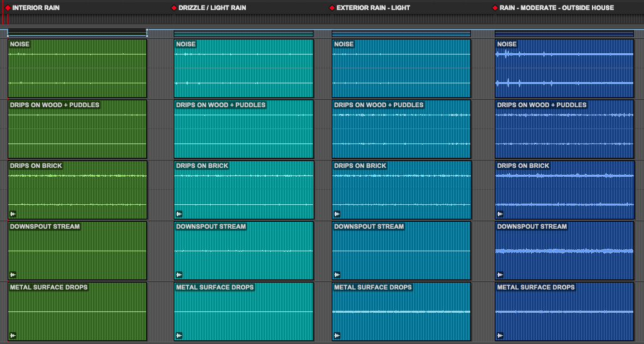
Task: Select Drips On Wood + Puddles under Rain - Moderate
Action: coord(564,129)
